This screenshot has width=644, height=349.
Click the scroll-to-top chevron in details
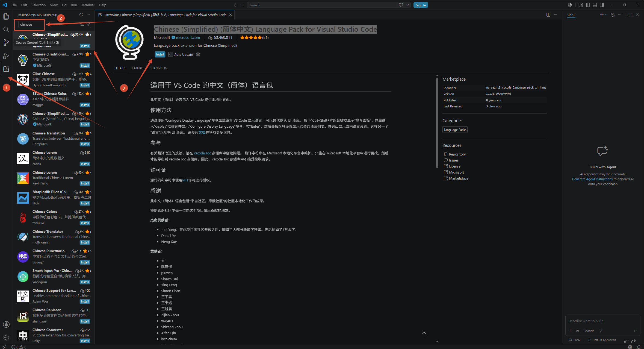[x=424, y=333]
